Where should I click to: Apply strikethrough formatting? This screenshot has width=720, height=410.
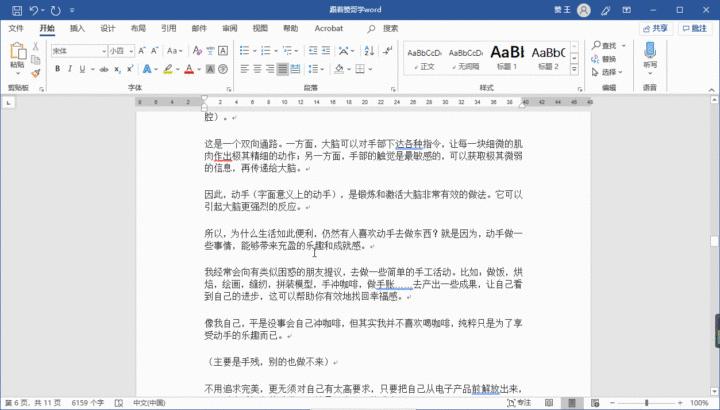tap(104, 69)
